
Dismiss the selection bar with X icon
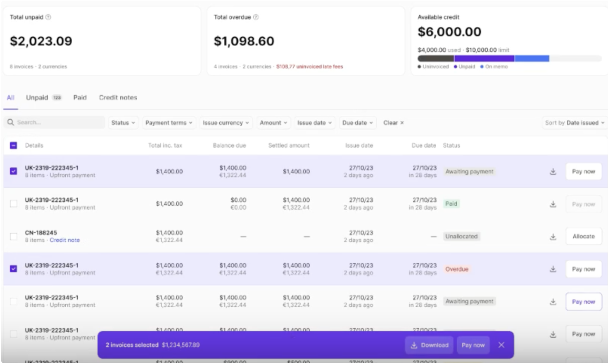[x=501, y=345]
